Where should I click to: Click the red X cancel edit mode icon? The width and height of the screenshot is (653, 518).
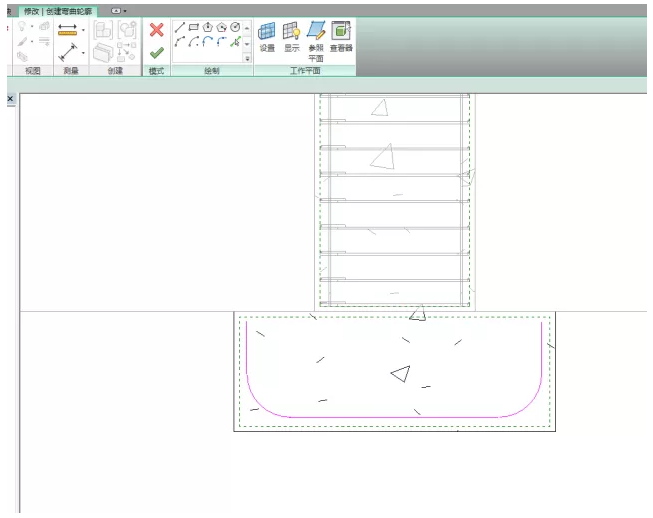pyautogui.click(x=156, y=29)
